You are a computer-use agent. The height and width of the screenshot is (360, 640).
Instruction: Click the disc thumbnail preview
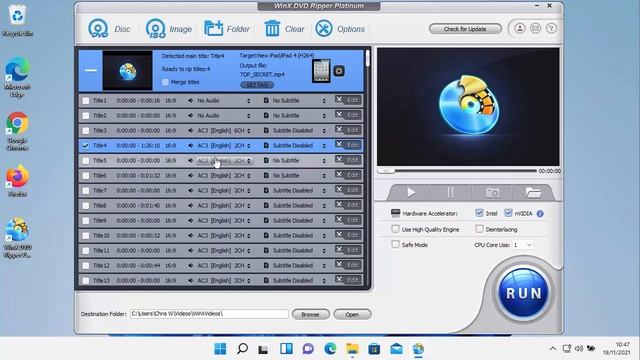[x=127, y=71]
